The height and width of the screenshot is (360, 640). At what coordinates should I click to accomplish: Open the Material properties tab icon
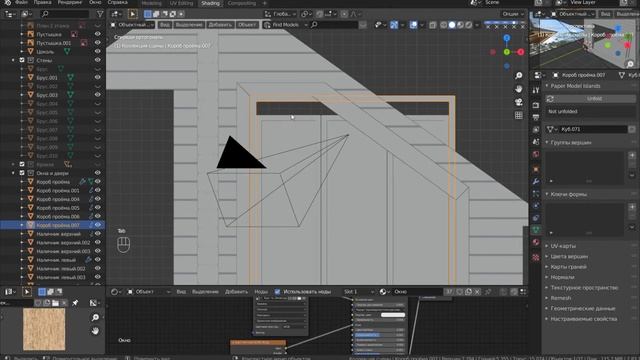click(x=536, y=242)
